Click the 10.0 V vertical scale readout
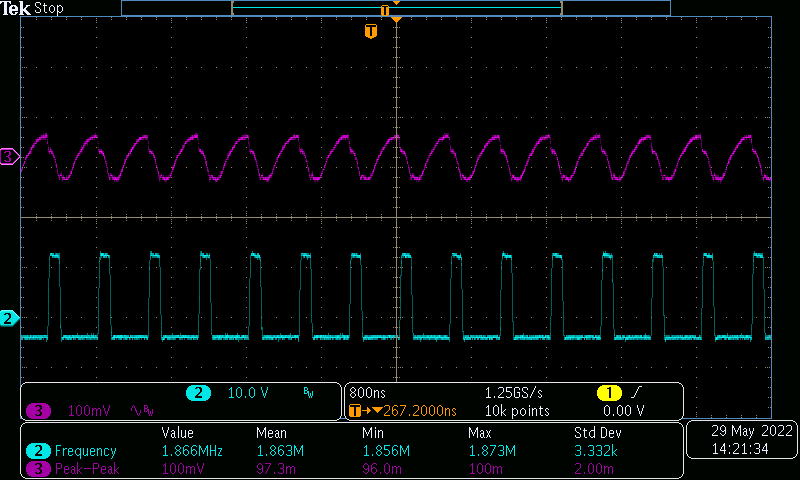 248,393
